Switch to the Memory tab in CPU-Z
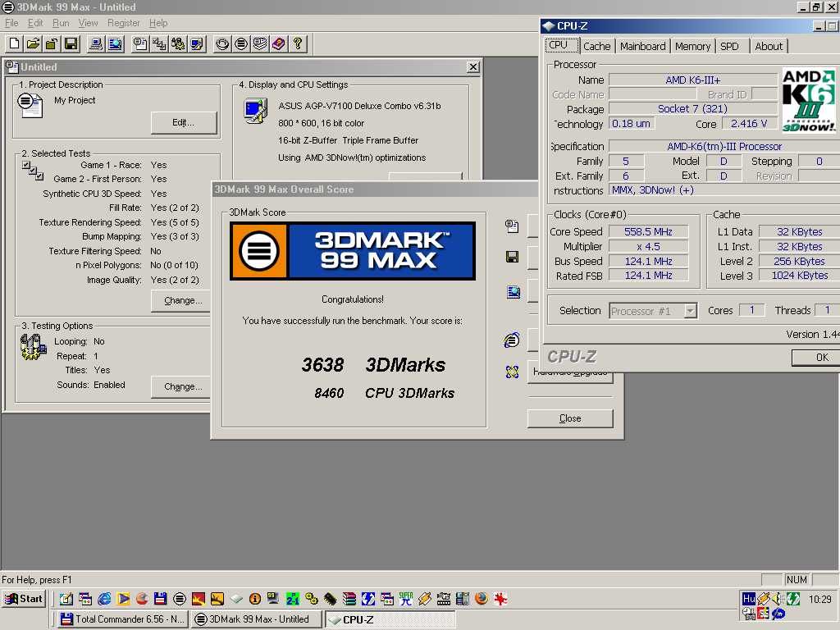The height and width of the screenshot is (630, 840). pyautogui.click(x=692, y=47)
